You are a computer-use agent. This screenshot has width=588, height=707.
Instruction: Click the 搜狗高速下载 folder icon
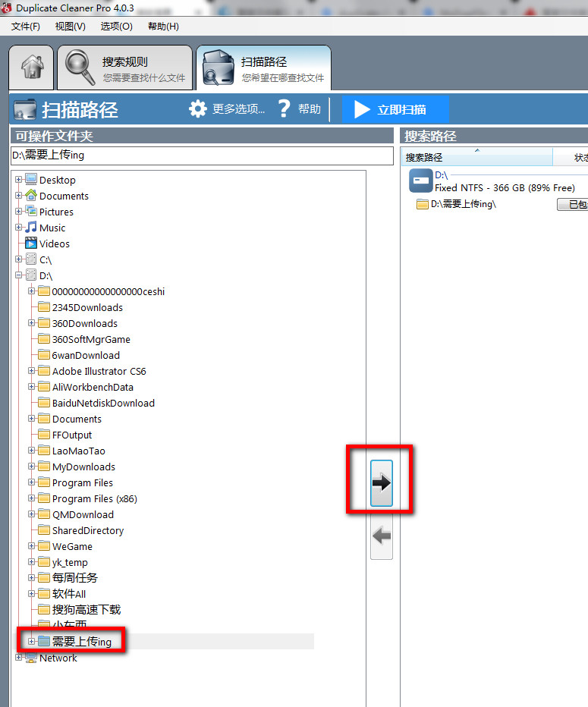(44, 610)
